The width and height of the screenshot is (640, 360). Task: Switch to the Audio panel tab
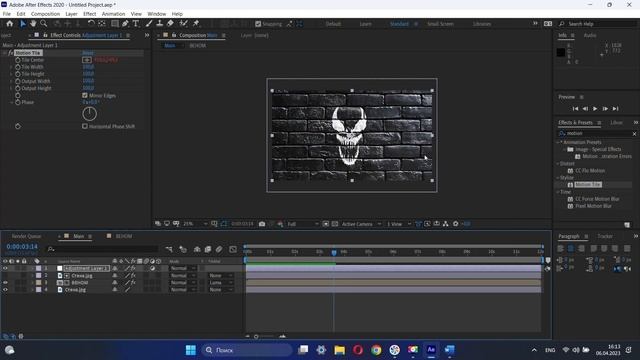pos(589,36)
